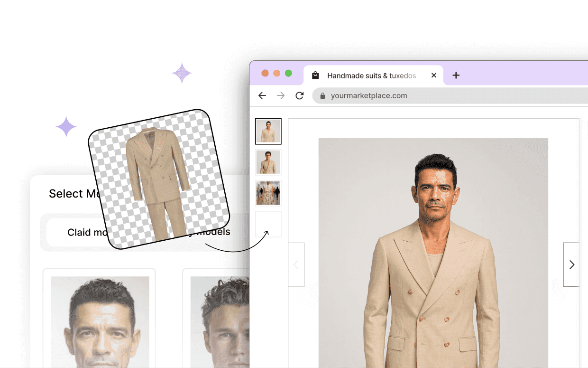Show previous product image with left chevron
This screenshot has height=368, width=588.
[x=296, y=264]
